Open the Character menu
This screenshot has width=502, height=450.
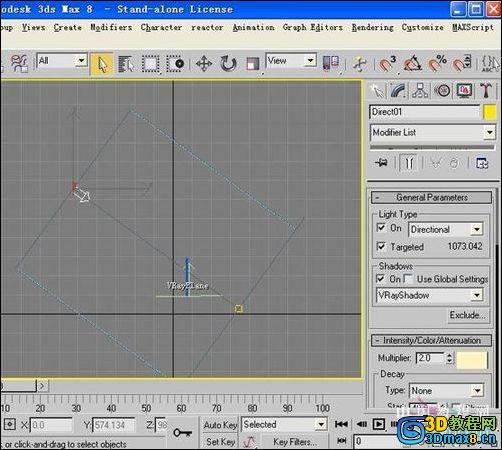[161, 27]
